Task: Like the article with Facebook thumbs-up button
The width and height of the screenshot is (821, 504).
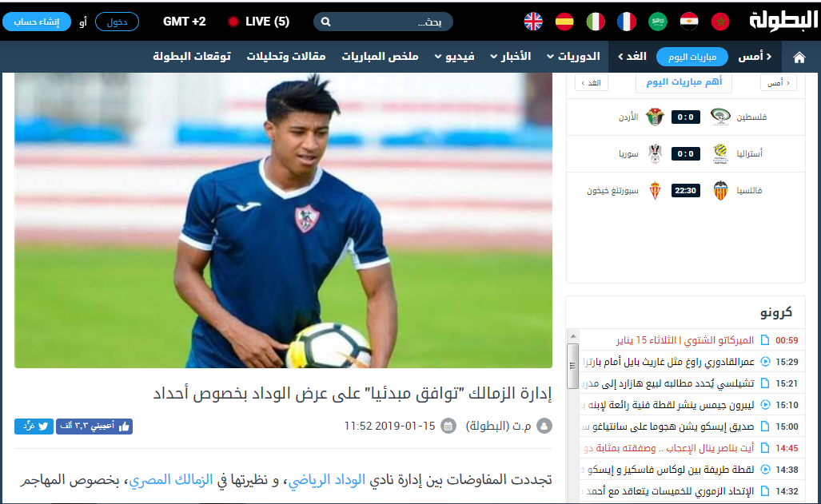Action: 94,427
